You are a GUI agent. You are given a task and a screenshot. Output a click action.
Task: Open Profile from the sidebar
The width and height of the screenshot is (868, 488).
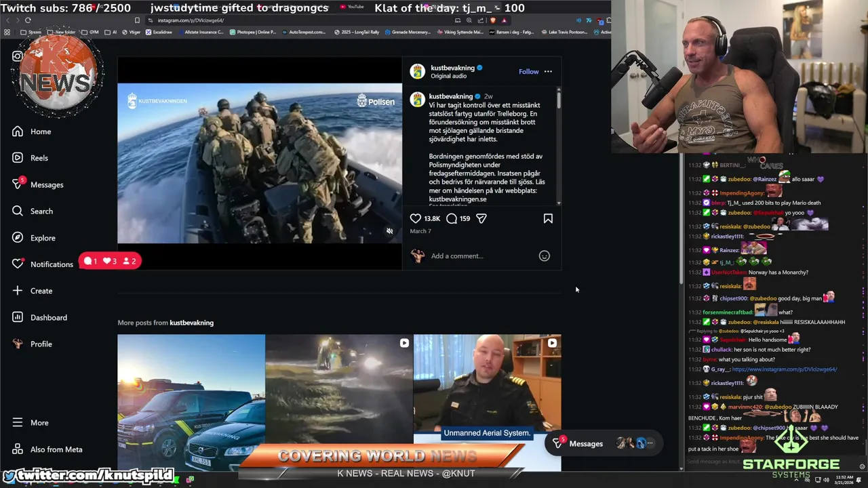click(x=33, y=344)
